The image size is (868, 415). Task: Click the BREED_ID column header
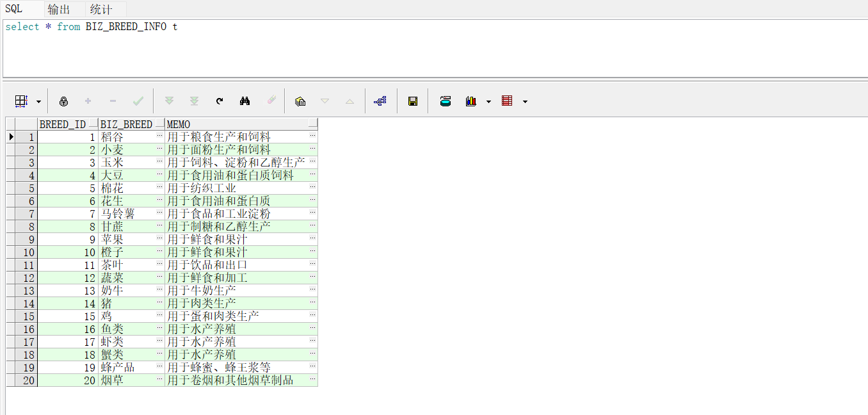(x=63, y=124)
